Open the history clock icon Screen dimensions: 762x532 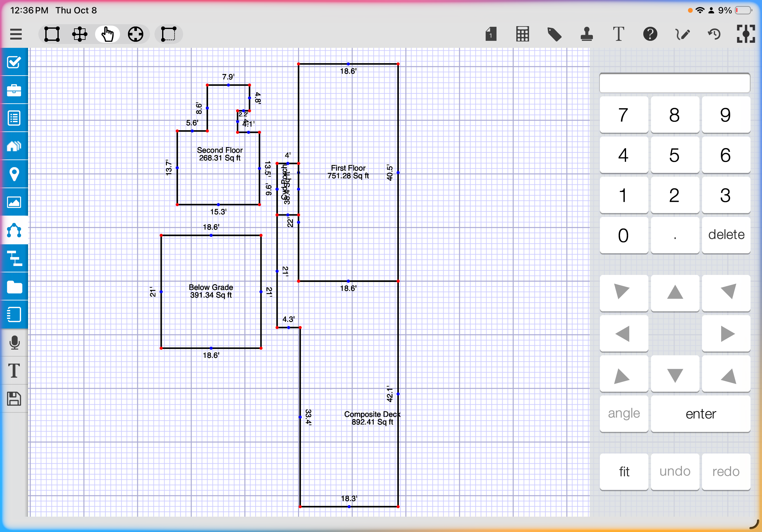714,34
